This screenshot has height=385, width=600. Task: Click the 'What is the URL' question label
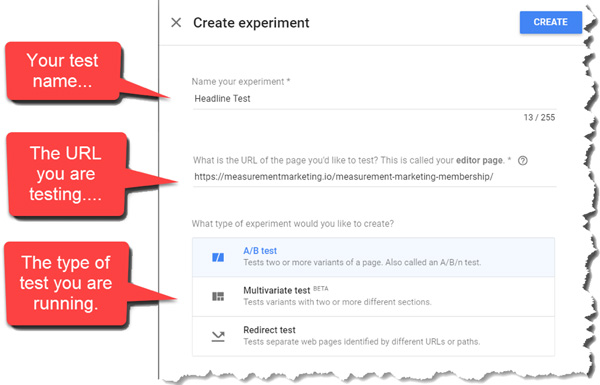[352, 160]
